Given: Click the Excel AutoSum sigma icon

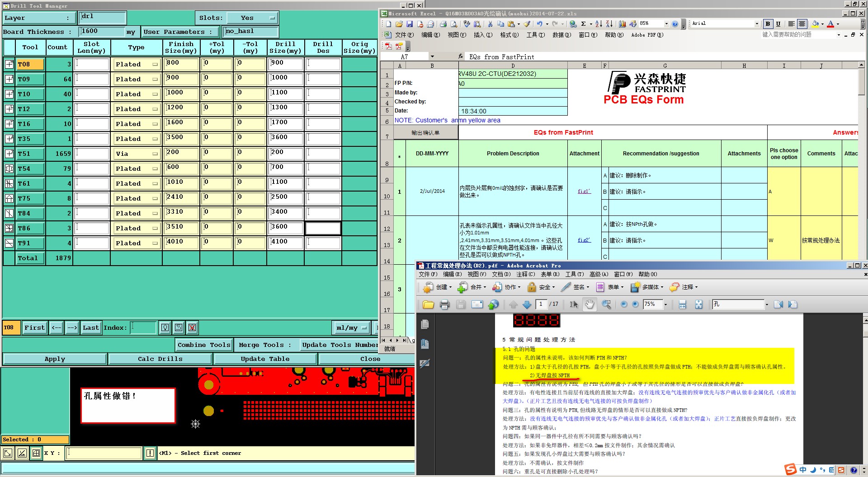Looking at the screenshot, I should [x=584, y=24].
